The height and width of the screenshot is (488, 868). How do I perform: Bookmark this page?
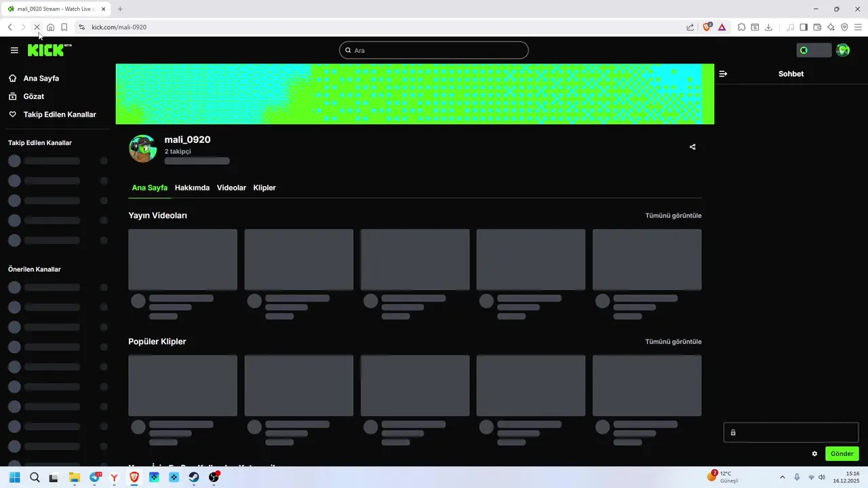[64, 27]
